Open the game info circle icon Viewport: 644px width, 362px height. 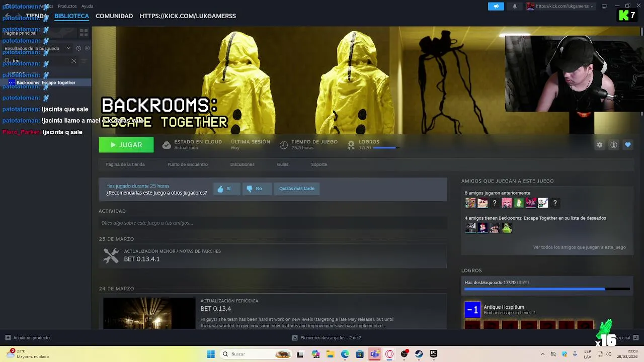point(614,145)
